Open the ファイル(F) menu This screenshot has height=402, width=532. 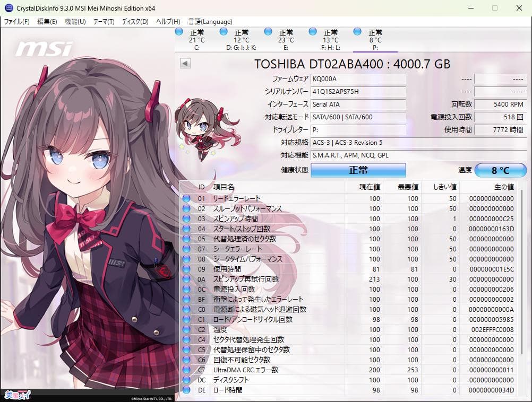pyautogui.click(x=17, y=22)
